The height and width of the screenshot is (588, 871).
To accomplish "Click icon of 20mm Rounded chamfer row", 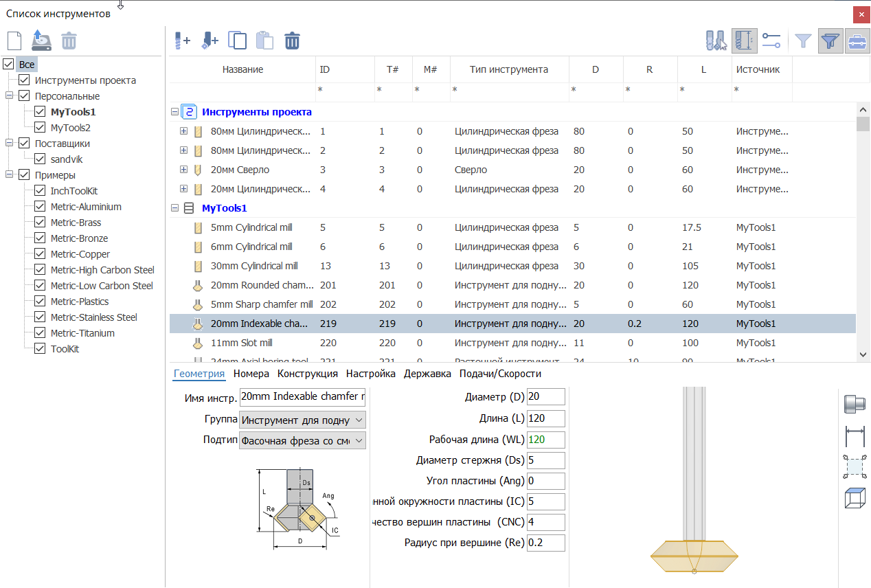I will (197, 285).
